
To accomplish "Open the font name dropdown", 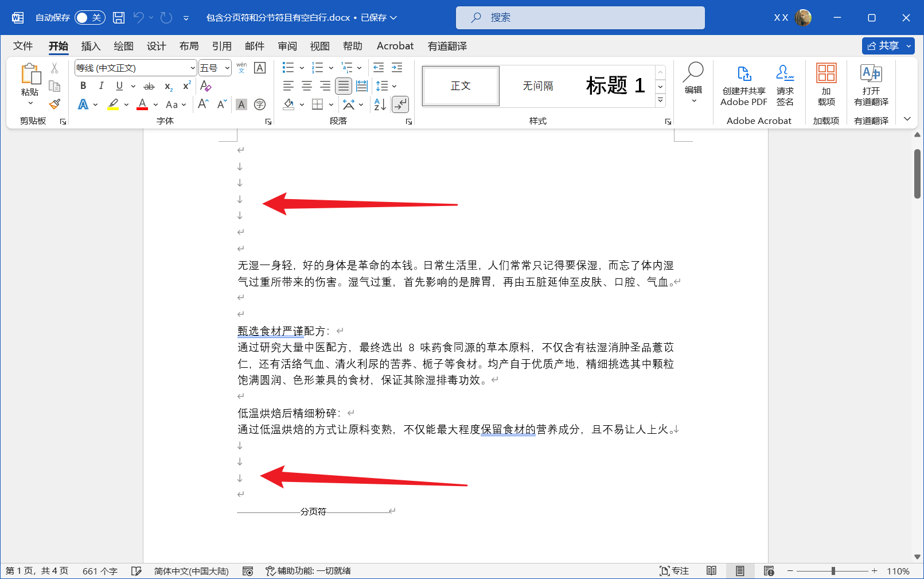I will tap(193, 68).
